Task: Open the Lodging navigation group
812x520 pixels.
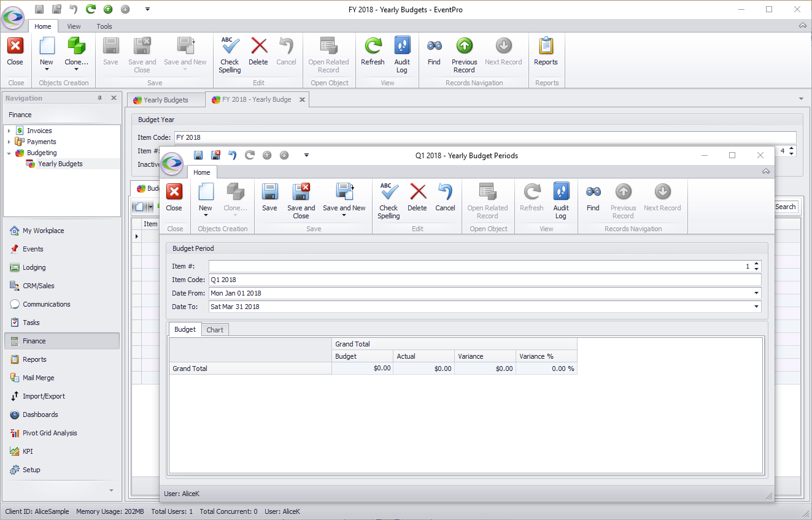Action: [x=62, y=267]
